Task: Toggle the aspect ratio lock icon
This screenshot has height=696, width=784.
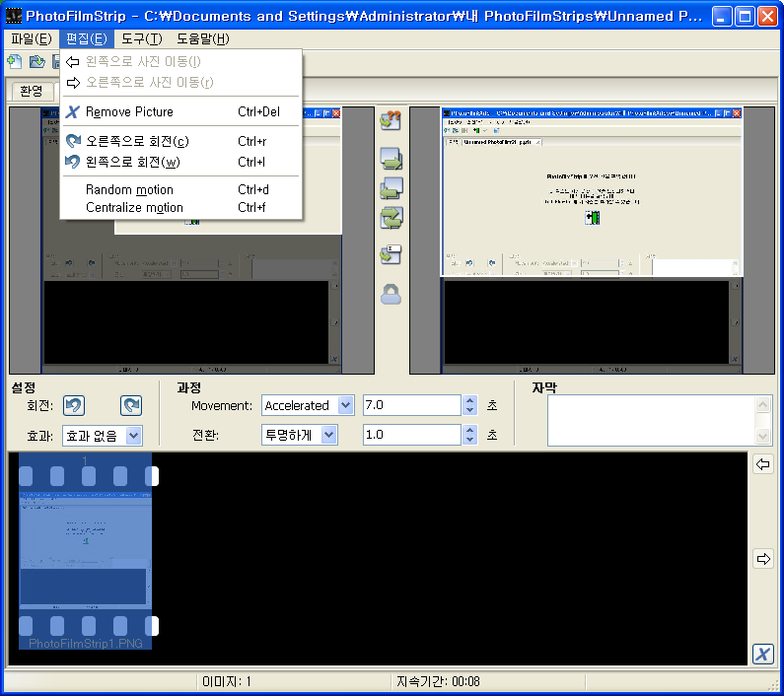Action: (x=391, y=294)
